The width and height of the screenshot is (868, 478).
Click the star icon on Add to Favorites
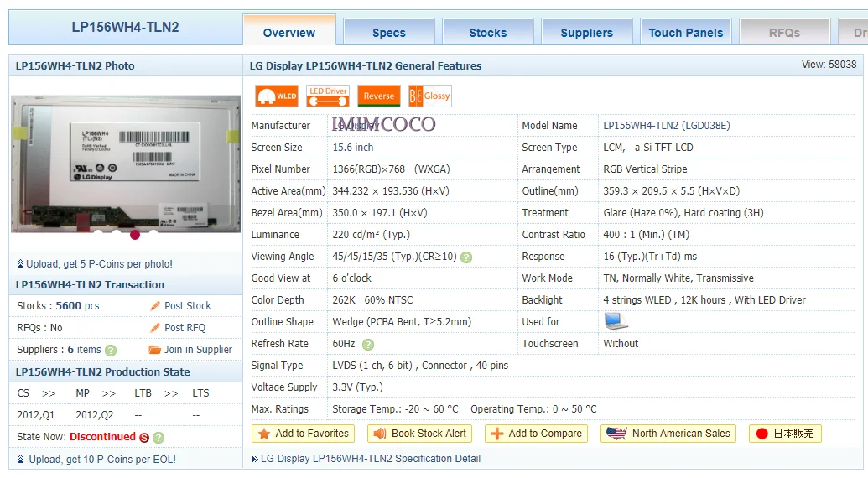tap(264, 434)
